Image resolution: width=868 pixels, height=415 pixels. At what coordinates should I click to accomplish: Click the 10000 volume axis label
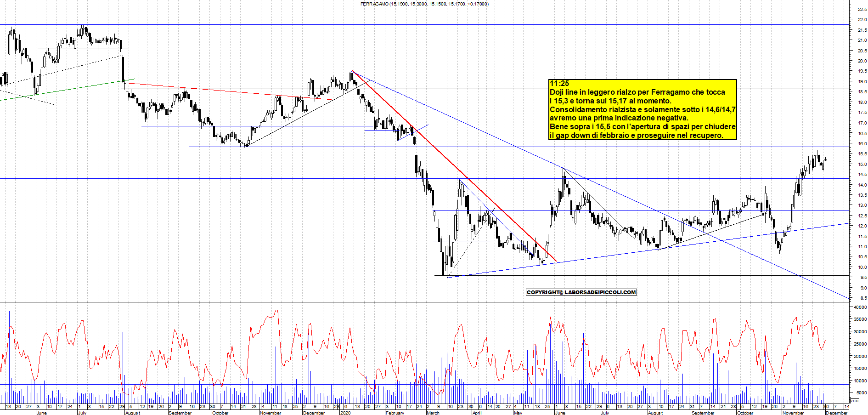coord(861,381)
